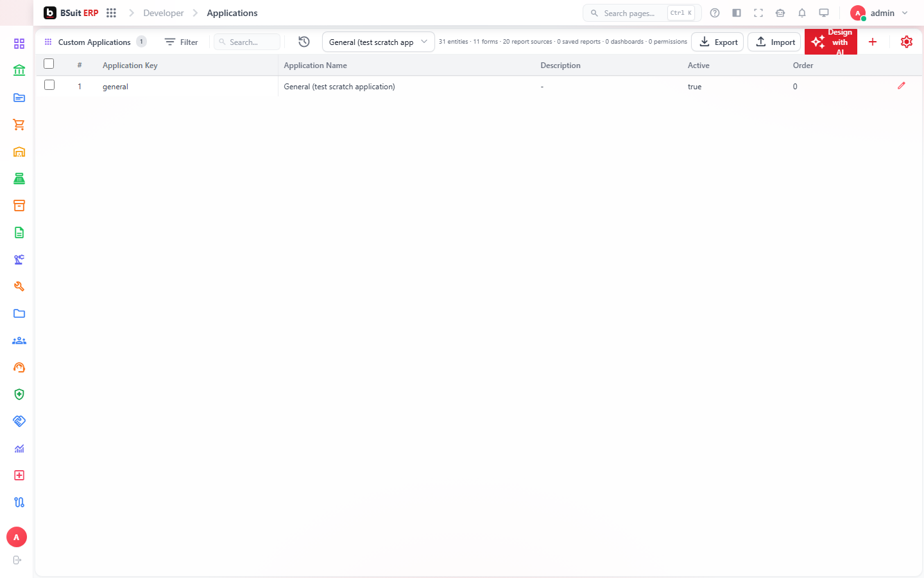
Task: Open the General (test scratch app) dropdown
Action: [x=378, y=42]
